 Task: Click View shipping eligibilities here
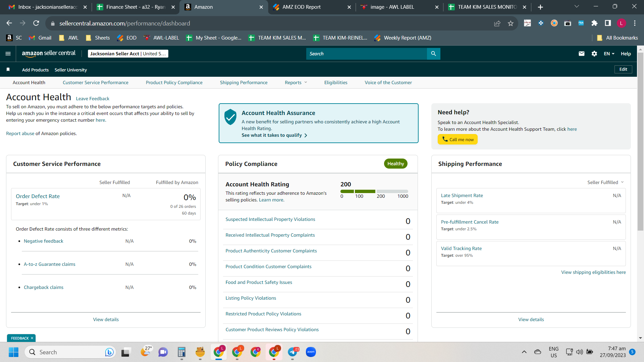pyautogui.click(x=593, y=272)
